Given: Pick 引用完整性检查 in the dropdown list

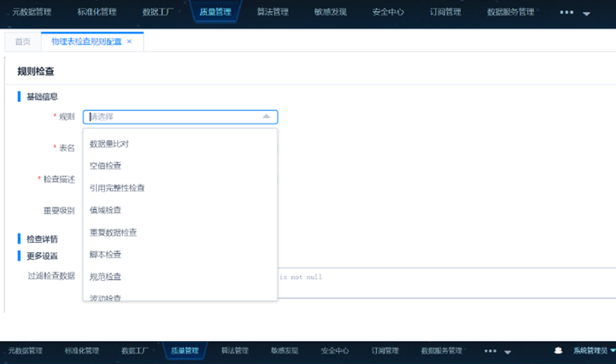Looking at the screenshot, I should 117,188.
